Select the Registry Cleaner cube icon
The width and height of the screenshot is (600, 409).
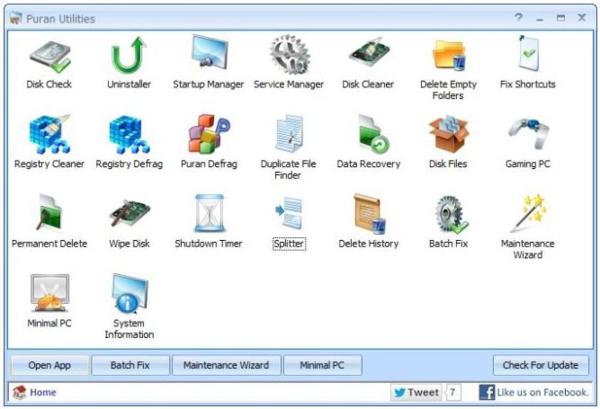(x=50, y=134)
